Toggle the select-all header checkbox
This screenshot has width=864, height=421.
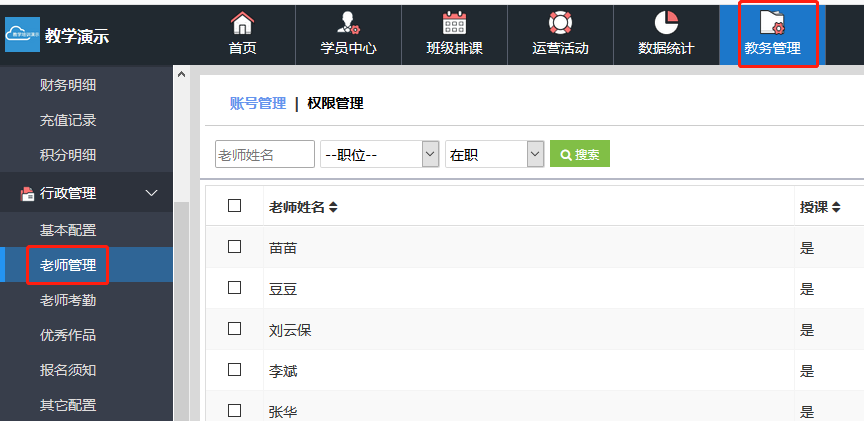point(235,206)
